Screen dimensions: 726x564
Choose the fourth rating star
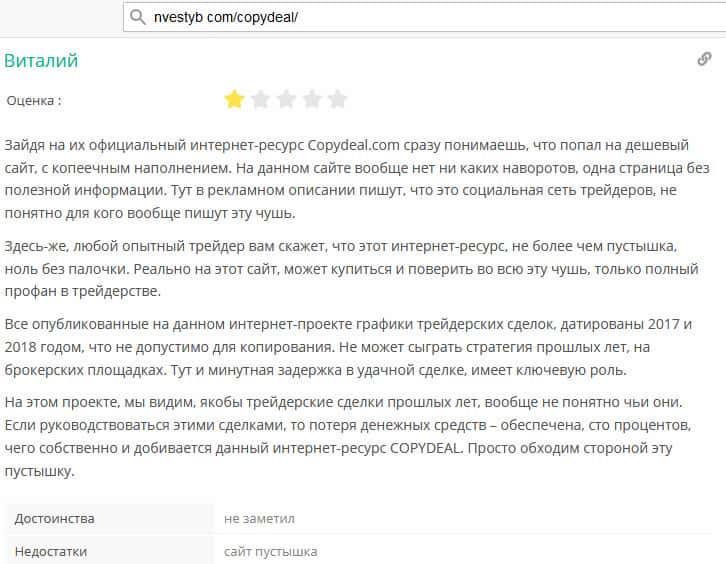tap(312, 99)
